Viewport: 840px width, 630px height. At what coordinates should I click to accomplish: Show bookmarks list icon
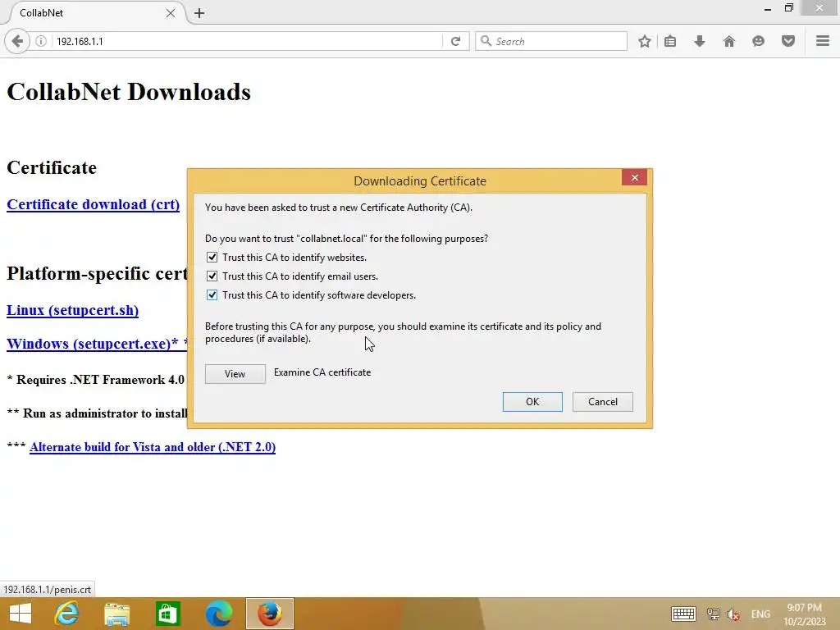[x=670, y=41]
